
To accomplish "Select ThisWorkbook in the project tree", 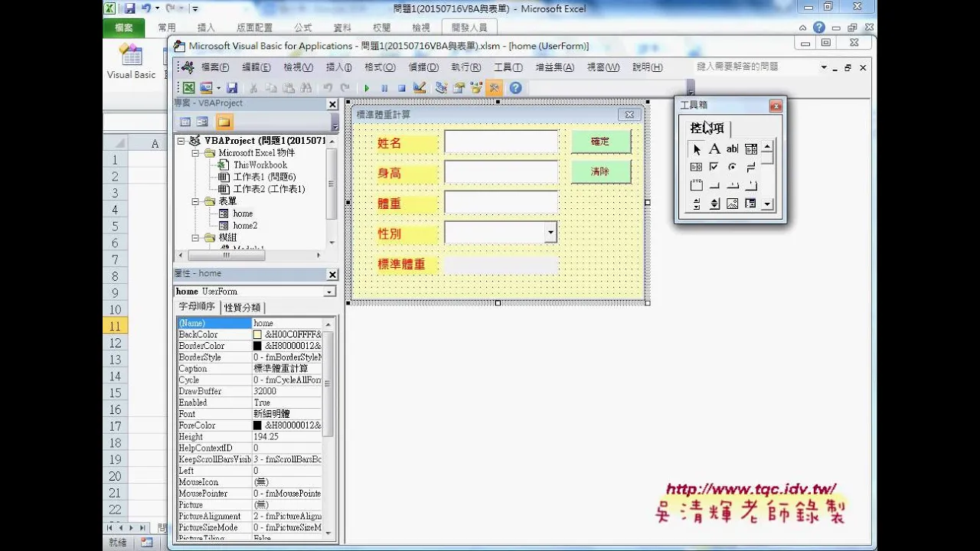I will coord(260,165).
